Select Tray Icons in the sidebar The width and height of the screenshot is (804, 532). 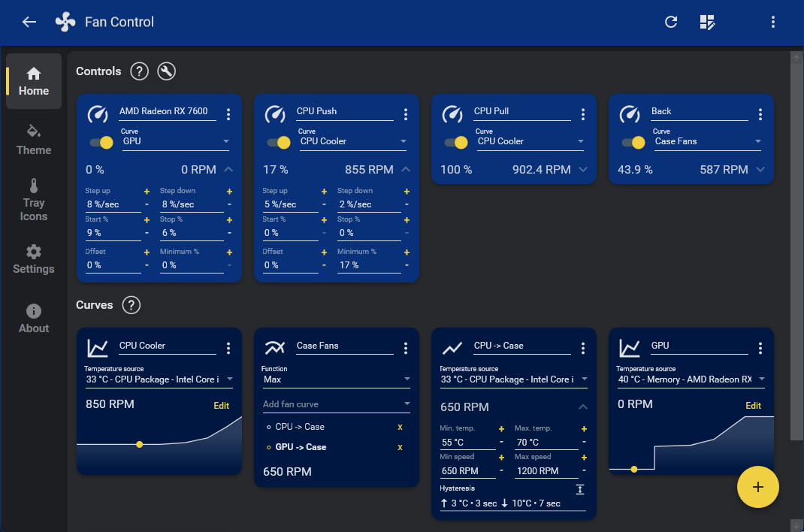33,200
